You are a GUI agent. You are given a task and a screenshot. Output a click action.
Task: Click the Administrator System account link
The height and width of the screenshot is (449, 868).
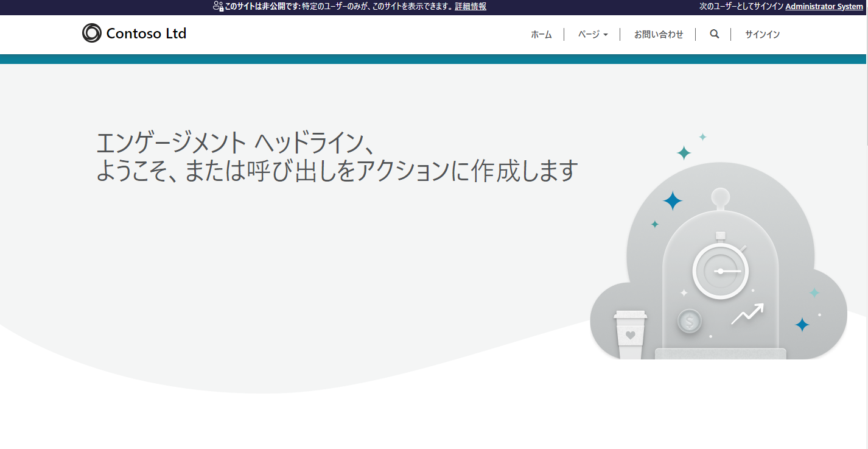coord(824,6)
